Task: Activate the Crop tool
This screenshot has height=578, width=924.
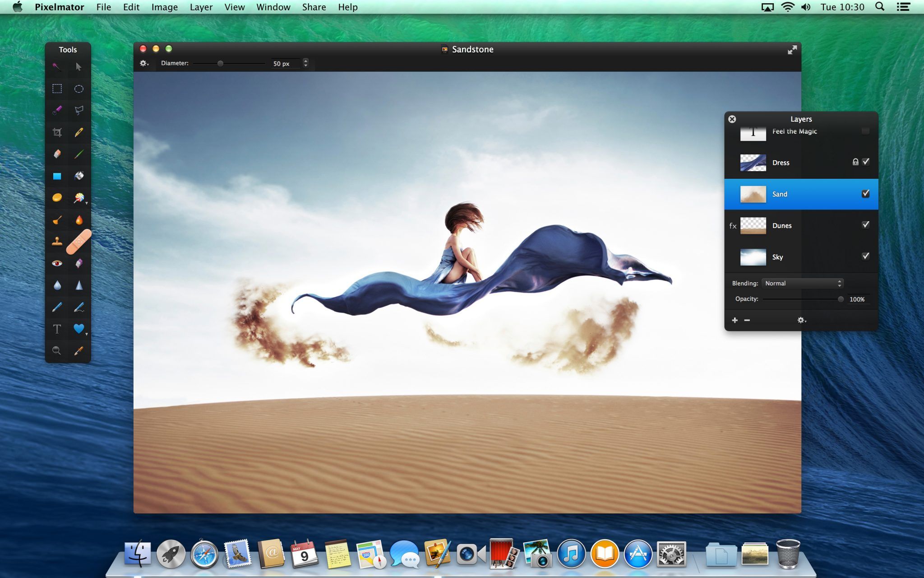Action: point(56,132)
